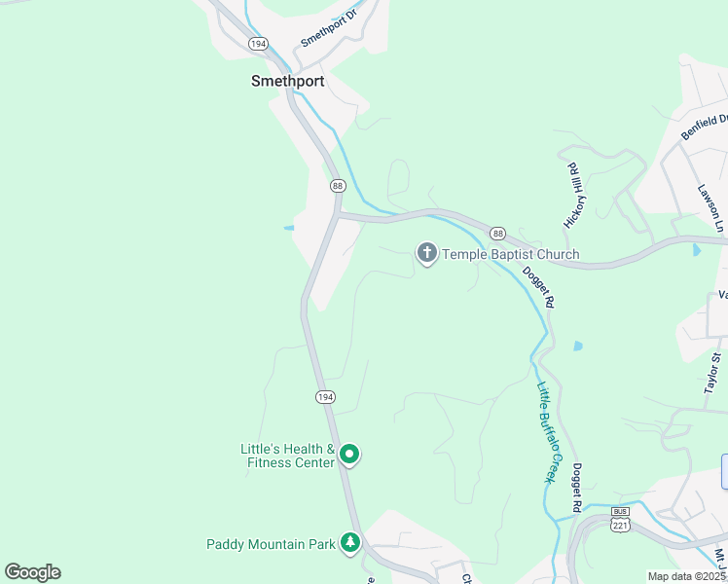Click the BUS 221 highway shield

pyautogui.click(x=620, y=520)
